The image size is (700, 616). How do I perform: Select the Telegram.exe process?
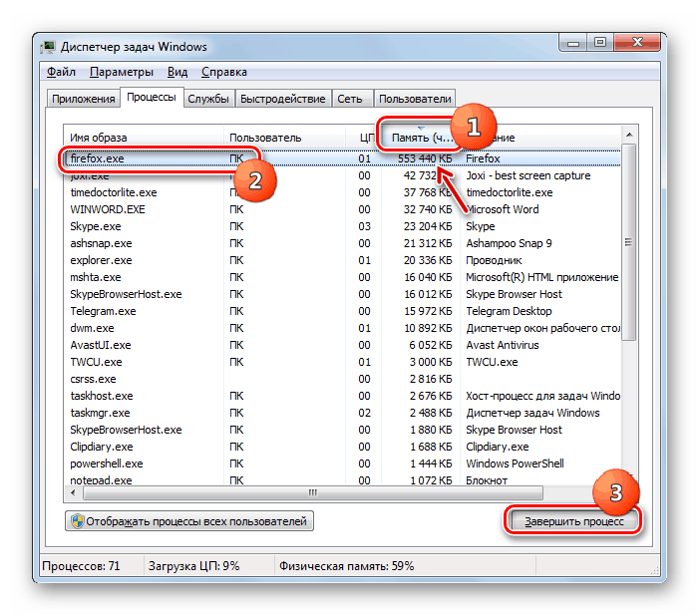(x=342, y=312)
